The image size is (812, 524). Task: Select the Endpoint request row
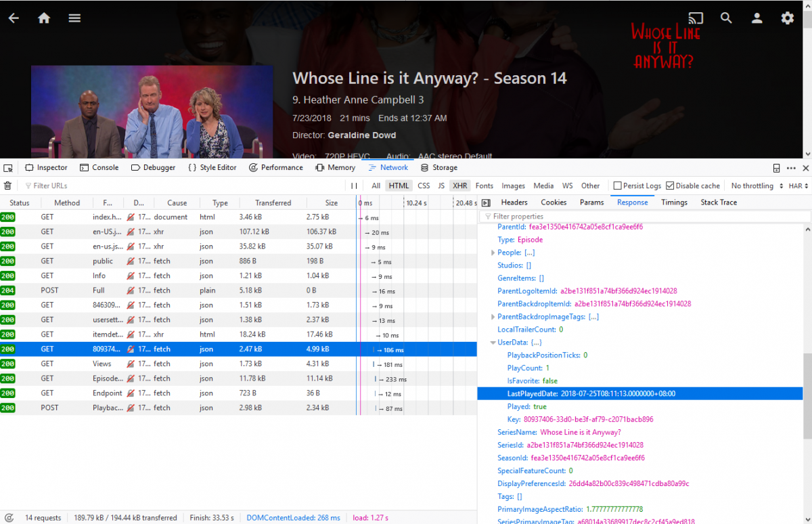(x=238, y=393)
